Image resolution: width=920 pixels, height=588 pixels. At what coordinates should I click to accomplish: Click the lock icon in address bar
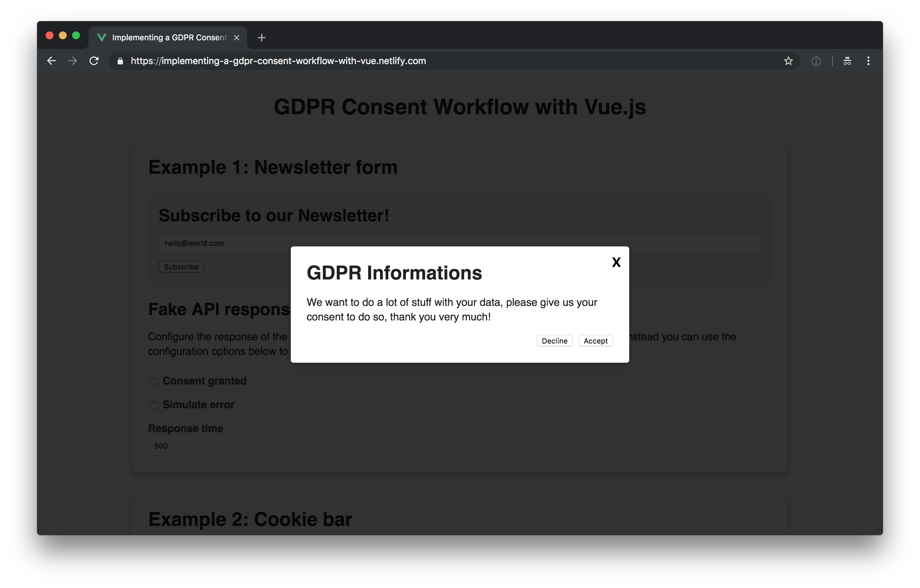(x=120, y=61)
